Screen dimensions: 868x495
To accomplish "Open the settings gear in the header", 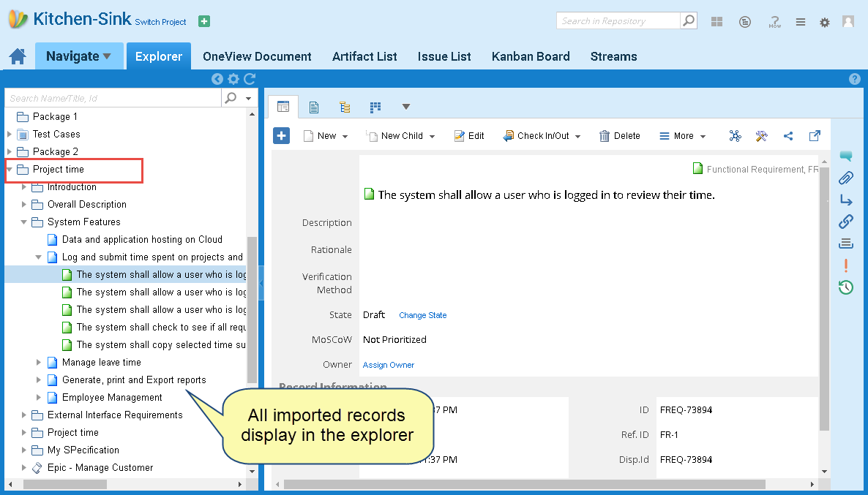I will pos(825,22).
